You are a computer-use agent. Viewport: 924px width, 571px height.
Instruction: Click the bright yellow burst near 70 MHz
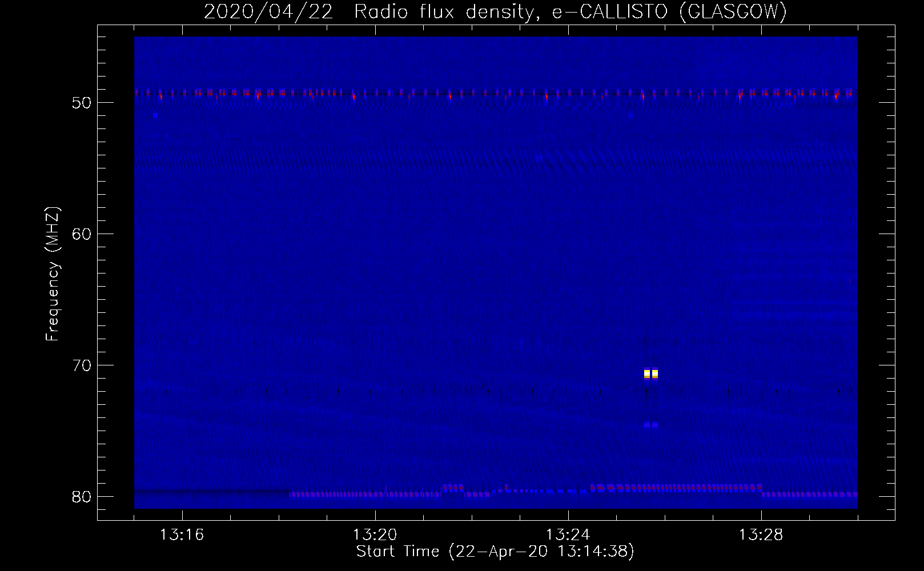point(651,374)
